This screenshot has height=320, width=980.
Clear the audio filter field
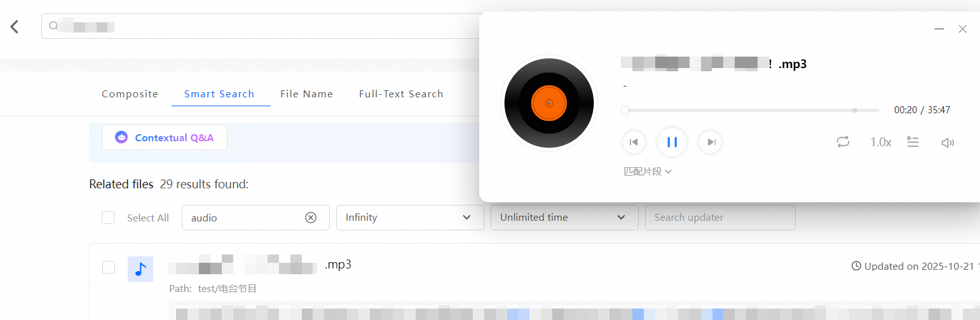point(311,218)
